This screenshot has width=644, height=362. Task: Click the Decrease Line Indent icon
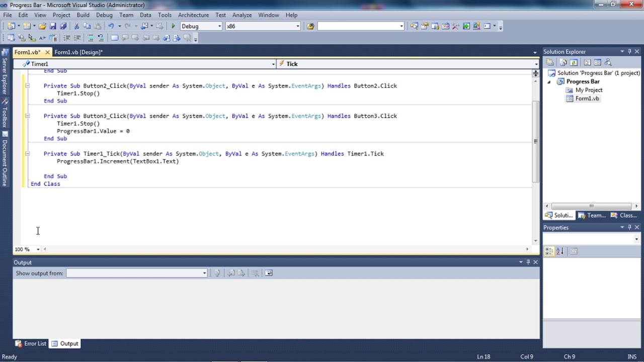66,38
